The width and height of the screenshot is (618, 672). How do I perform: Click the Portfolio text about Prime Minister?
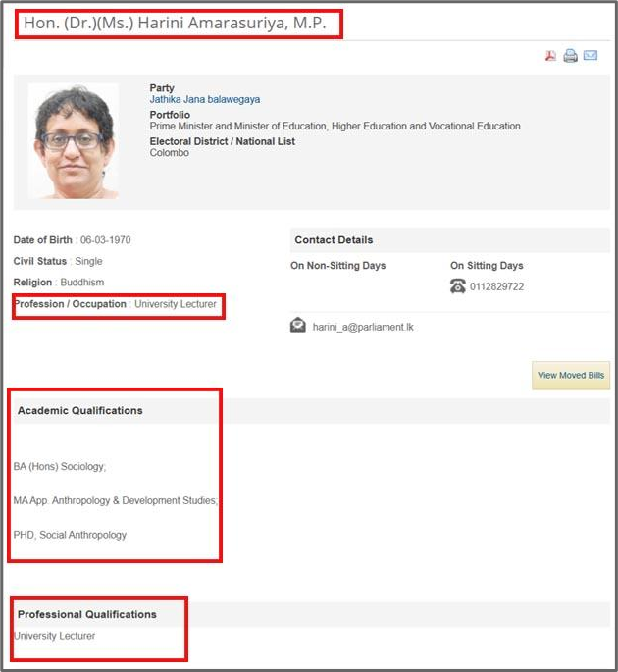[x=335, y=126]
